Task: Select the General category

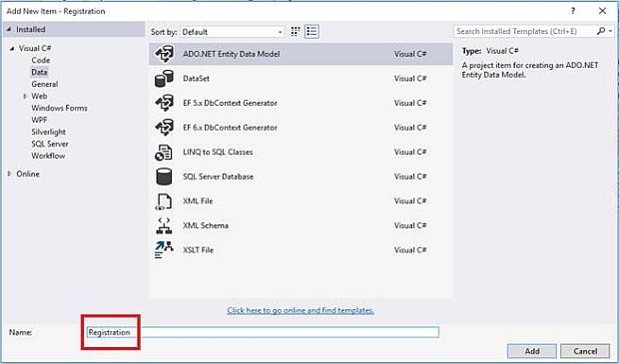Action: click(x=45, y=84)
